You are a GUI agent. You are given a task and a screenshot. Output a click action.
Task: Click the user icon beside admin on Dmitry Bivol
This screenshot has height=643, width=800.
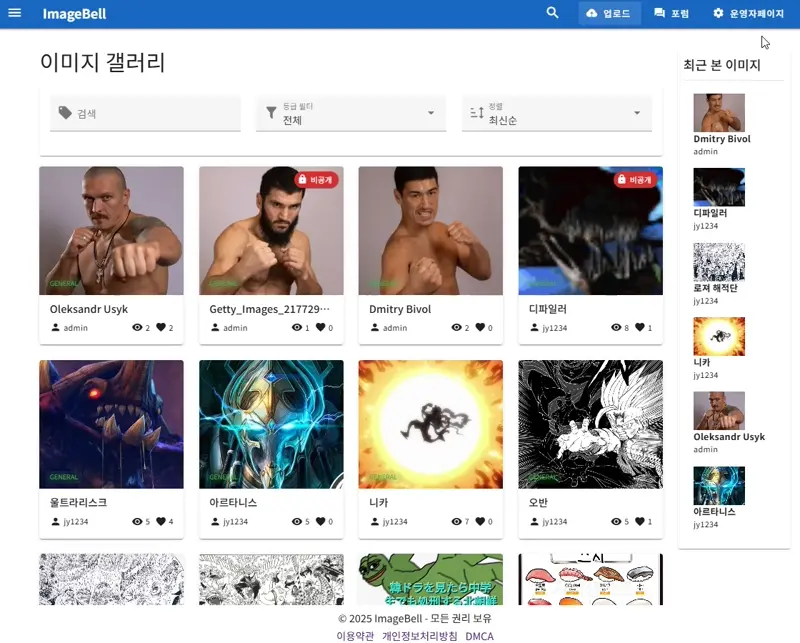[x=375, y=328]
